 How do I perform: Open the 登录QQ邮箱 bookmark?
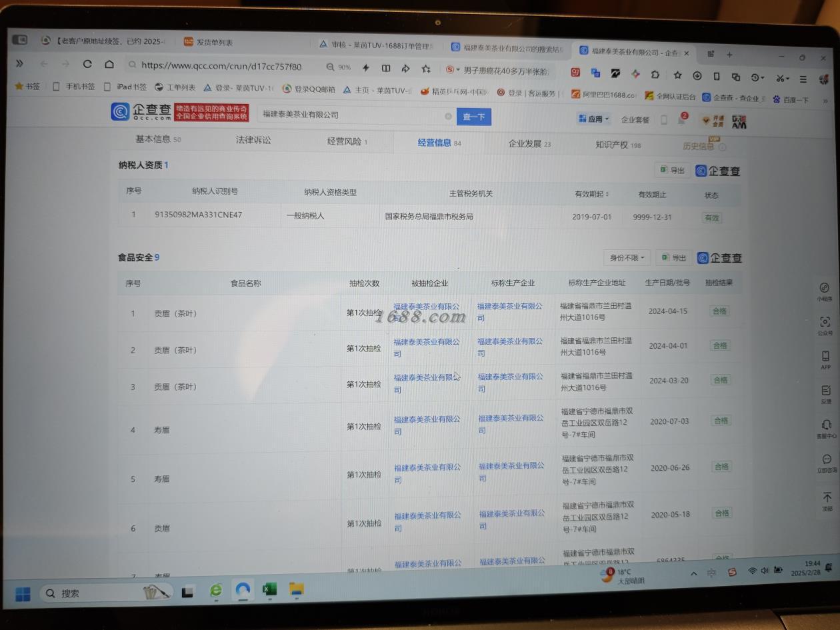[x=309, y=89]
